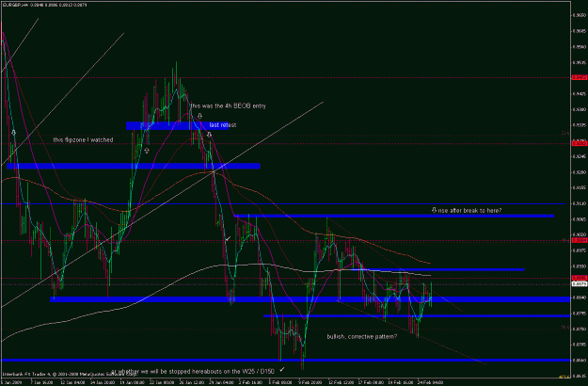The height and width of the screenshot is (386, 588).
Task: Click the '24 Feb 04:00' time axis label
Action: tap(431, 382)
